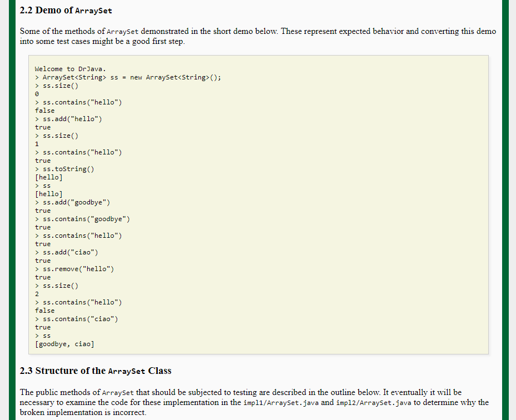Click the 'impl2/ArraySet.java' inline code text
The height and width of the screenshot is (420, 516).
tap(373, 403)
